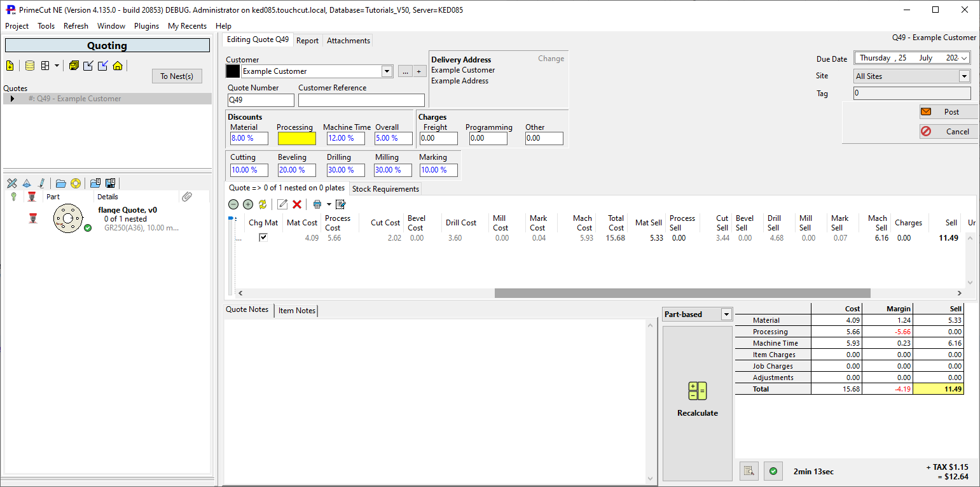980x487 pixels.
Task: Click the Recalculate button
Action: coord(698,404)
